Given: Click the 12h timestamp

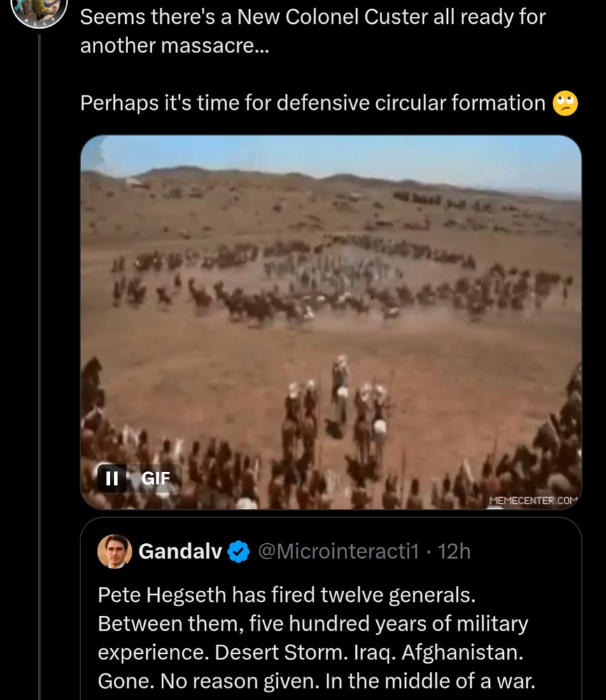Looking at the screenshot, I should pos(454,552).
